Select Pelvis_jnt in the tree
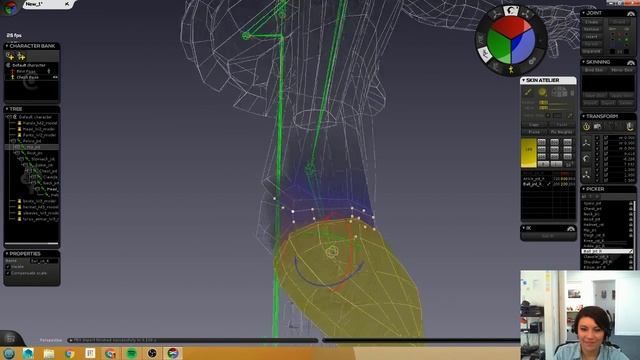 [32, 141]
